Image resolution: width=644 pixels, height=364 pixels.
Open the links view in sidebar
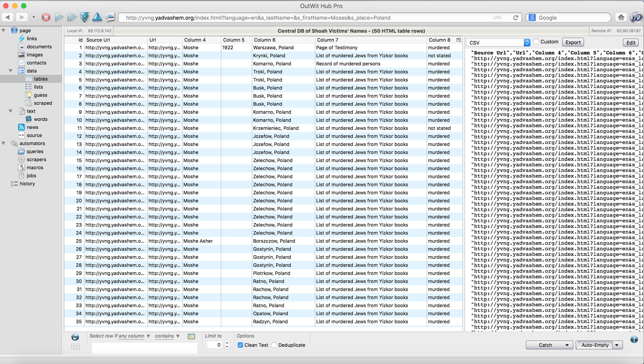[x=32, y=39]
